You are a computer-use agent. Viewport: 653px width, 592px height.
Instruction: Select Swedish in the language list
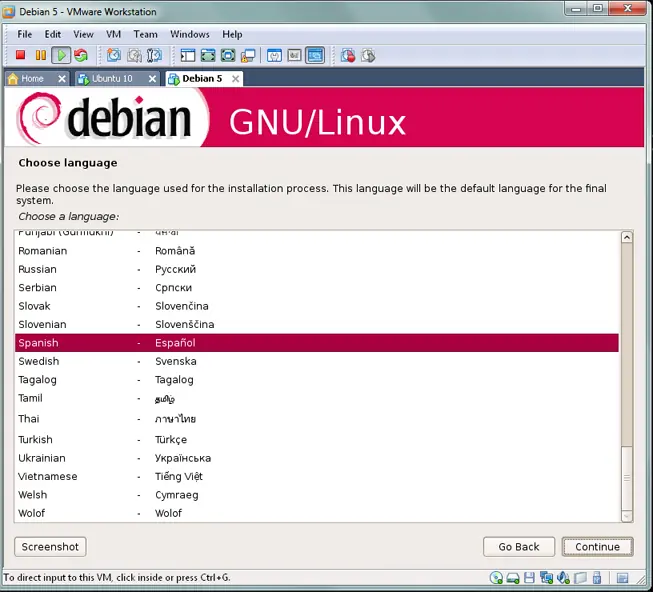317,361
